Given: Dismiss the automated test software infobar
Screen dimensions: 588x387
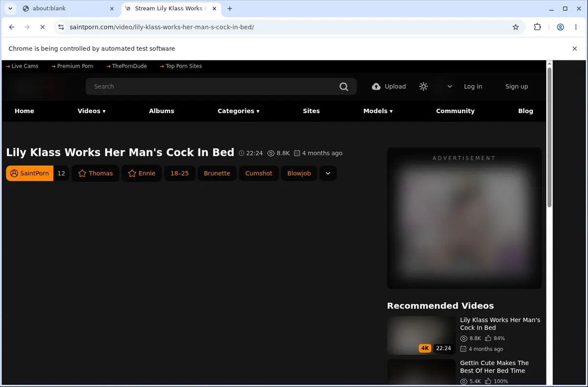Looking at the screenshot, I should pos(575,48).
